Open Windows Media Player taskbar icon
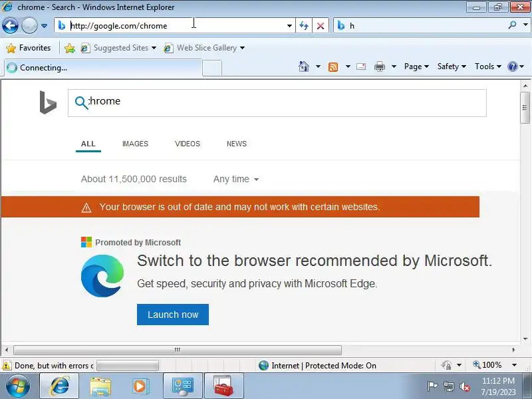The width and height of the screenshot is (532, 399). 140,386
